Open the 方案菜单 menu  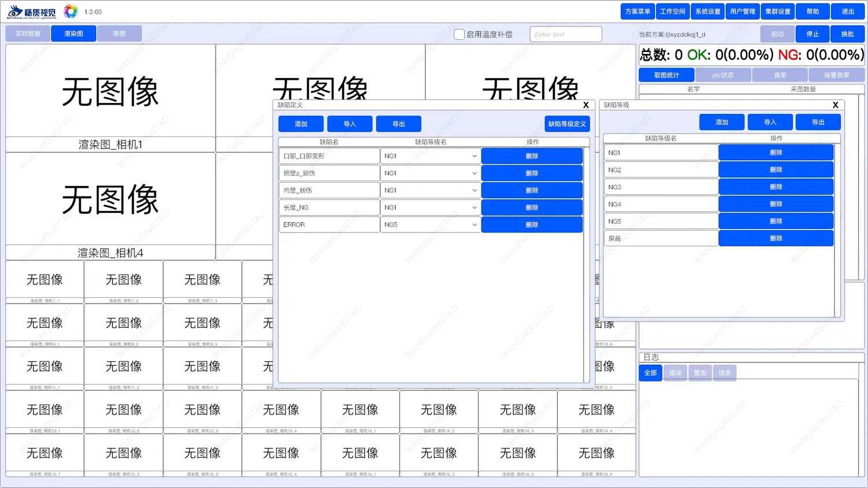point(637,12)
